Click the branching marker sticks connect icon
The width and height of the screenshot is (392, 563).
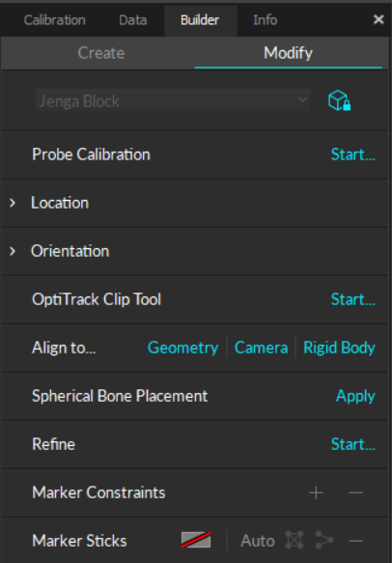coord(324,541)
